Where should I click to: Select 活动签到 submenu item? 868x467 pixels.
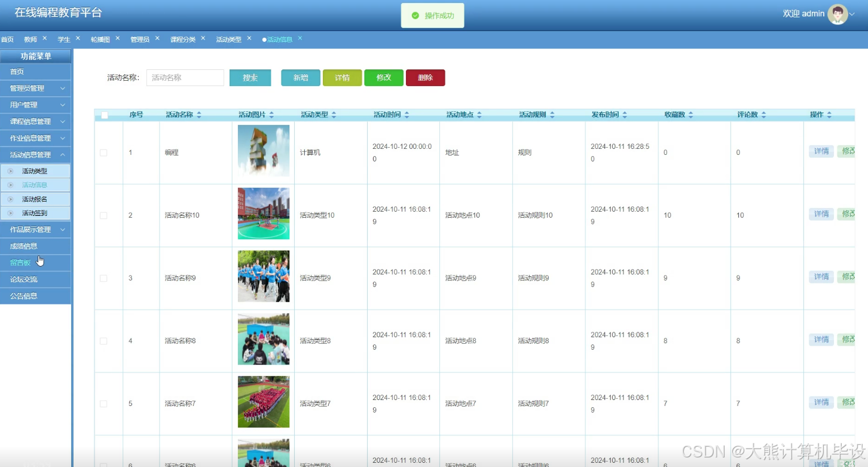[35, 213]
